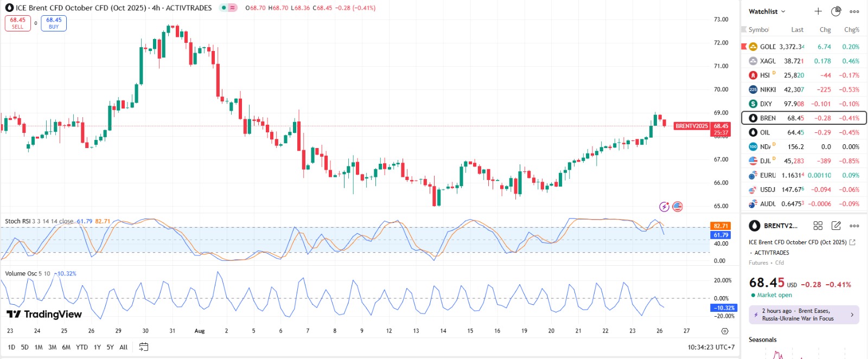Click the 82.71 Stoch RSI orange value label

pyautogui.click(x=721, y=226)
